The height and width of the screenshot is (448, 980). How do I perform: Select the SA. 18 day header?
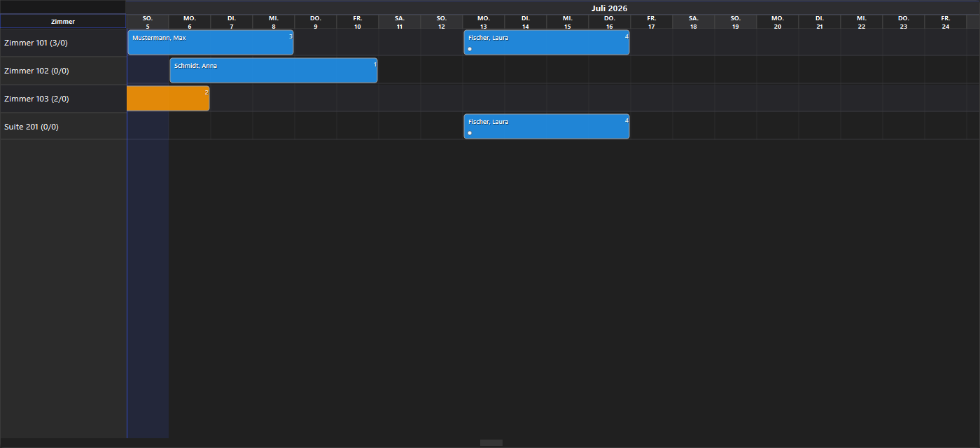pyautogui.click(x=694, y=22)
